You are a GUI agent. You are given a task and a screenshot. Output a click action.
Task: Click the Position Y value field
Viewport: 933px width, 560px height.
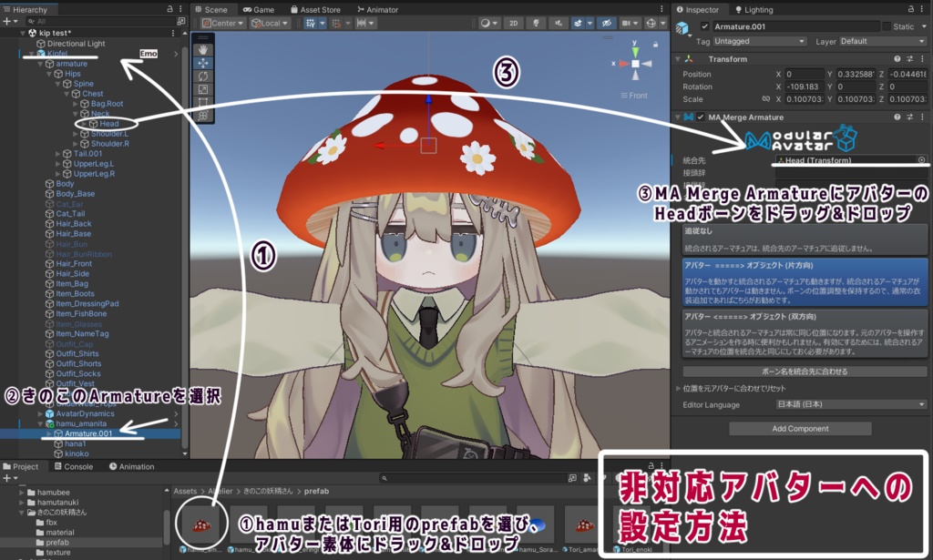(855, 75)
